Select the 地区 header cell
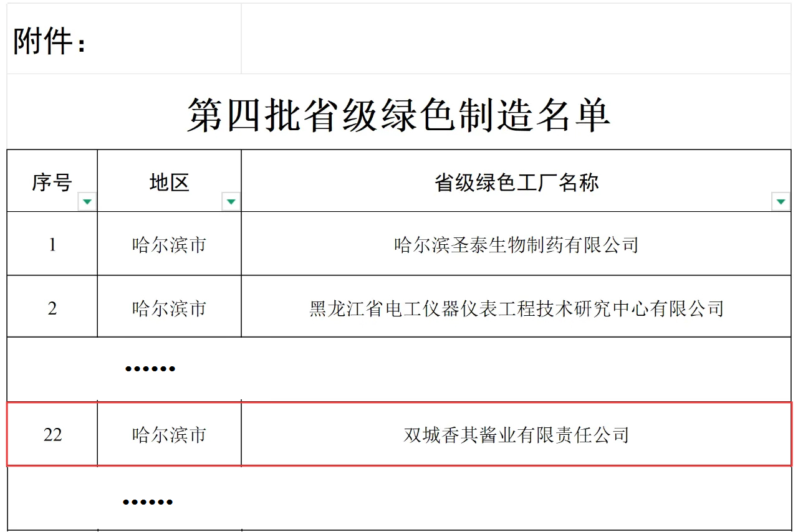The height and width of the screenshot is (532, 798). [x=169, y=183]
